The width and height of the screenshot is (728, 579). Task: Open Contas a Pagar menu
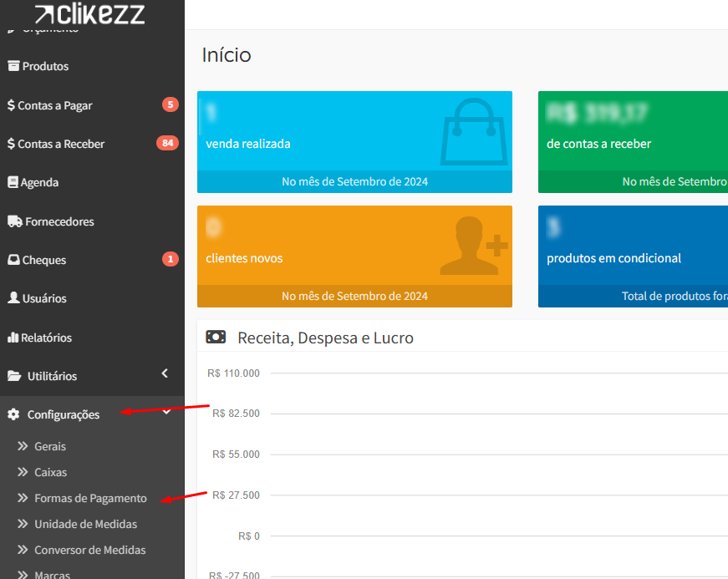click(x=55, y=105)
